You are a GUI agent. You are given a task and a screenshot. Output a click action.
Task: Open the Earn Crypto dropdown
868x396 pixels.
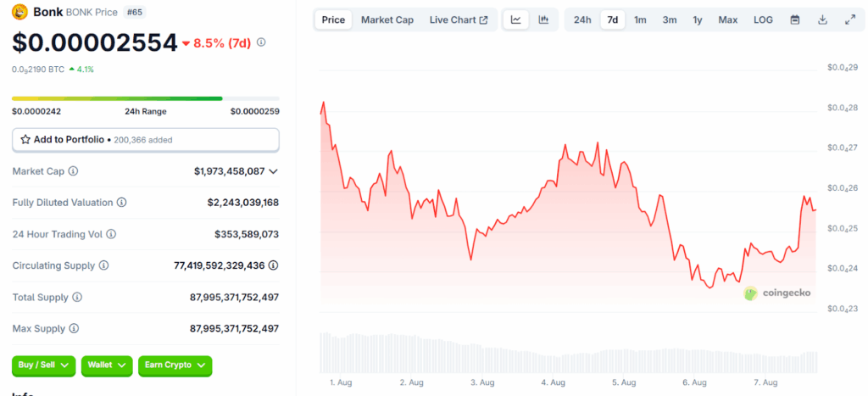coord(175,365)
